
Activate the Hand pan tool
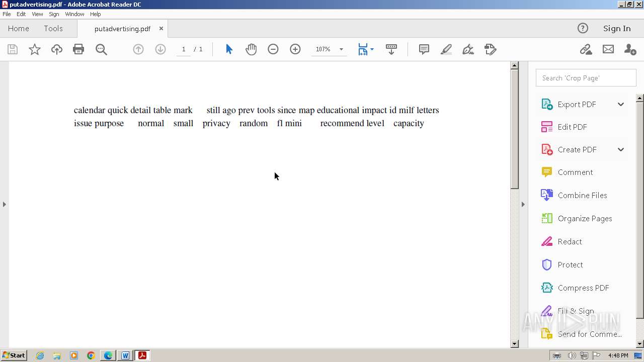coord(251,49)
